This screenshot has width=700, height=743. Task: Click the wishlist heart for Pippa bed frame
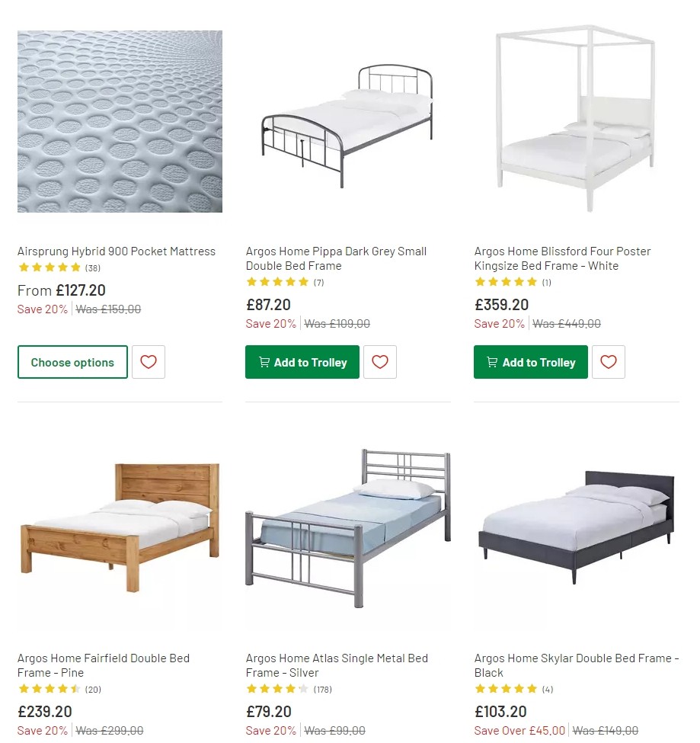coord(380,362)
